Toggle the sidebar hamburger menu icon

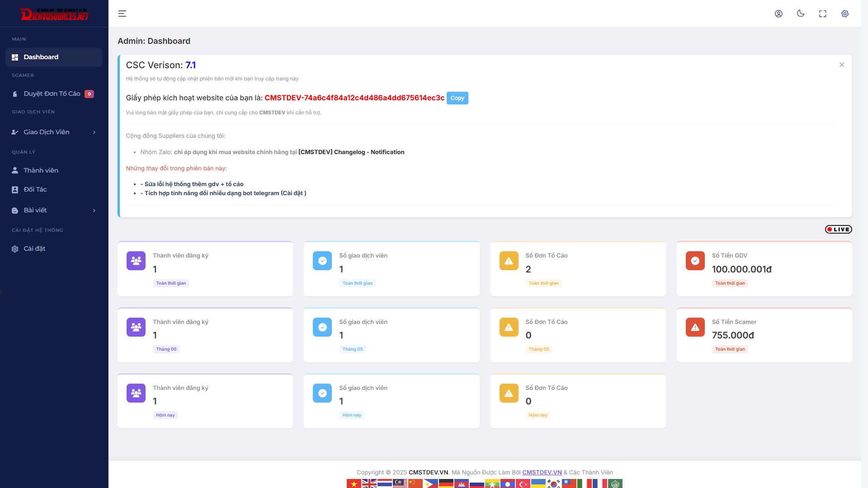(122, 14)
